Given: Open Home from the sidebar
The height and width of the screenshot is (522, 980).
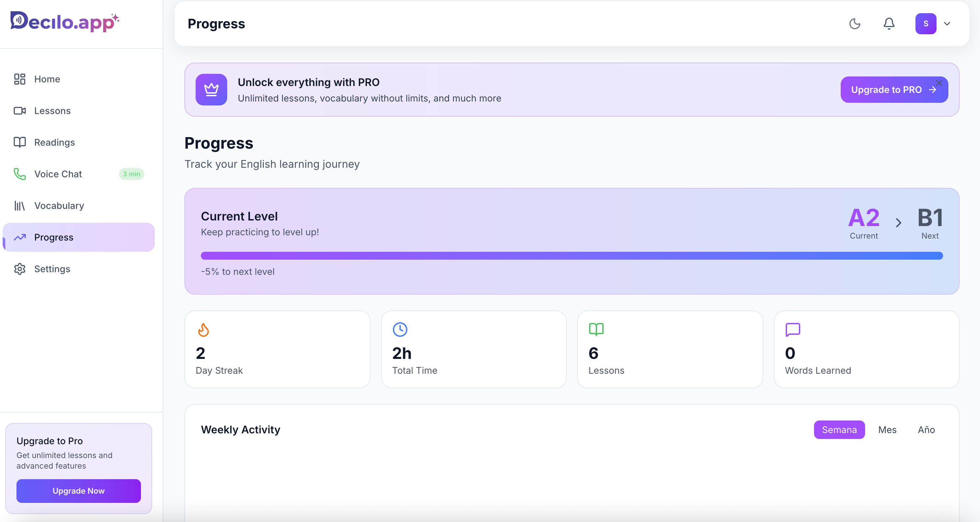Looking at the screenshot, I should point(47,79).
